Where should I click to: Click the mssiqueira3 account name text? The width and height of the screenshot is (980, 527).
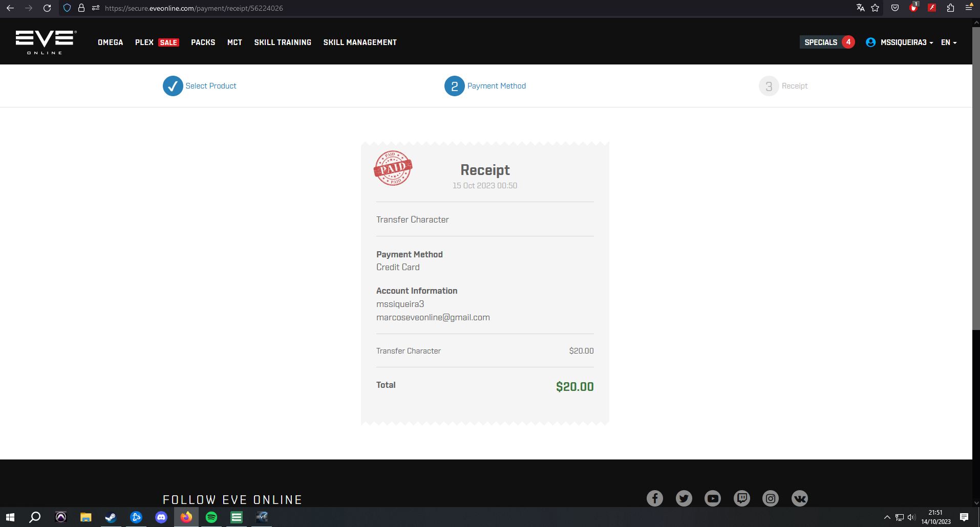tap(400, 304)
